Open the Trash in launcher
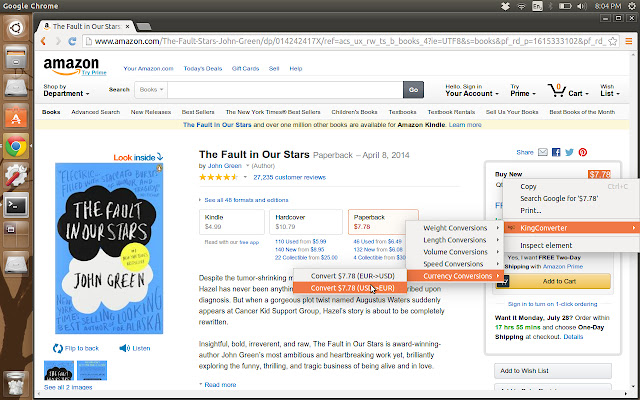640x400 pixels. (x=16, y=383)
